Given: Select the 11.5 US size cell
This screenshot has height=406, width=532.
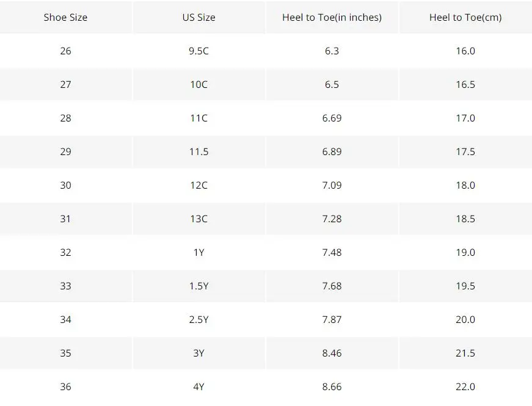Looking at the screenshot, I should click(199, 151).
